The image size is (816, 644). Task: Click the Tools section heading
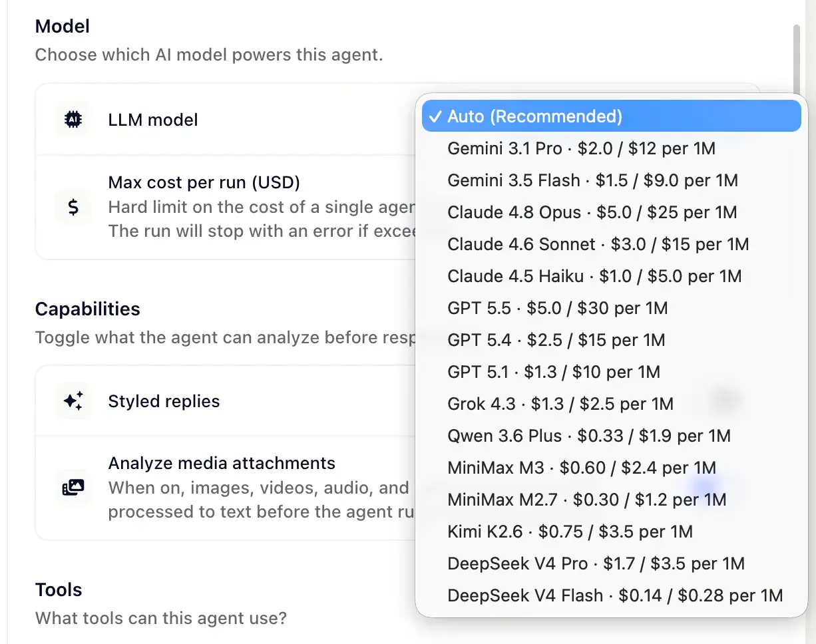click(59, 589)
